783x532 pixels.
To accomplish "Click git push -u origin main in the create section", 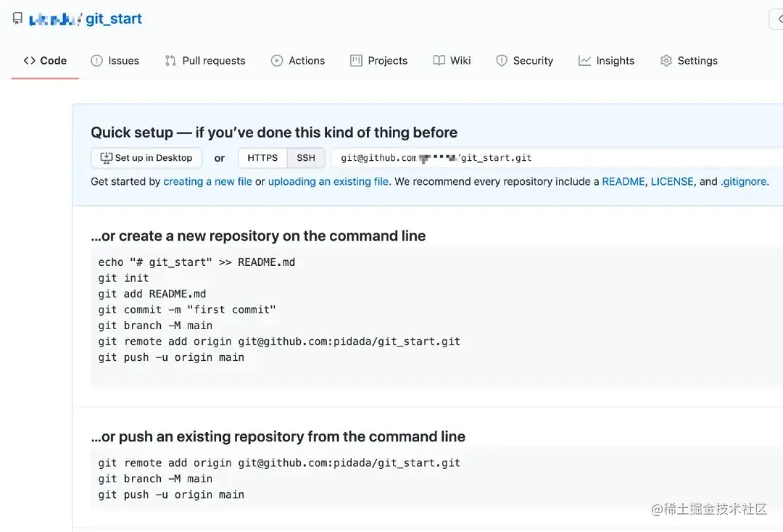I will coord(171,357).
